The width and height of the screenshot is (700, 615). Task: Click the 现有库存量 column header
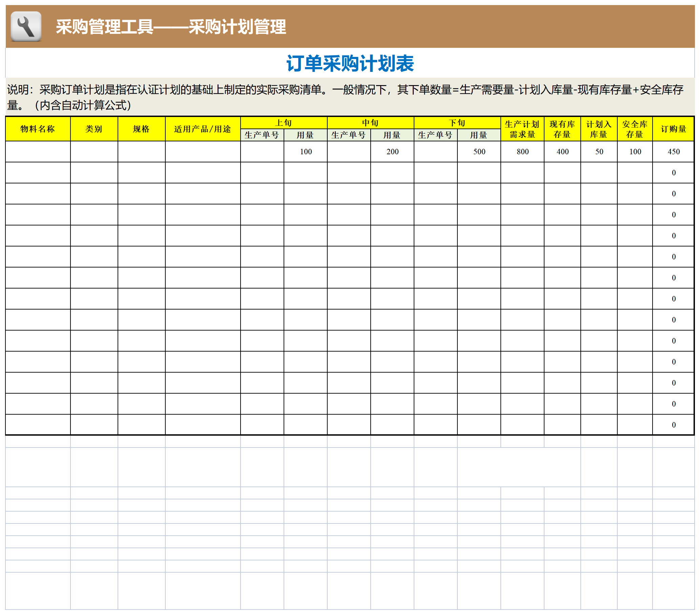point(562,129)
